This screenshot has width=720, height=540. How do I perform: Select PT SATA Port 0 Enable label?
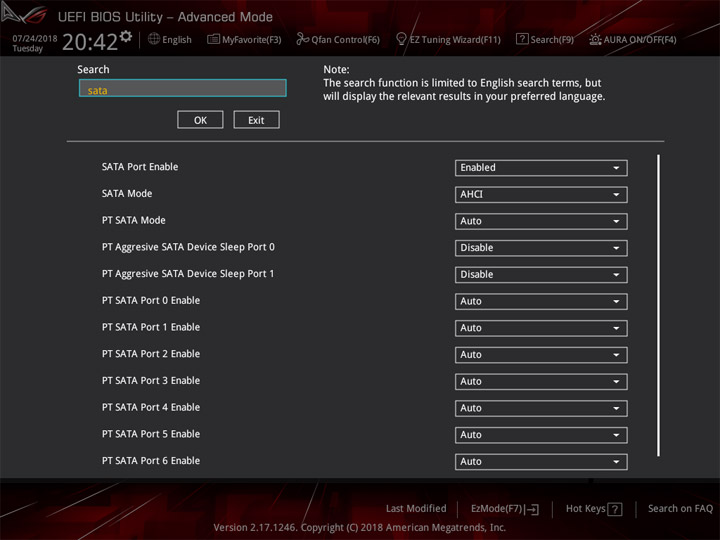(151, 300)
